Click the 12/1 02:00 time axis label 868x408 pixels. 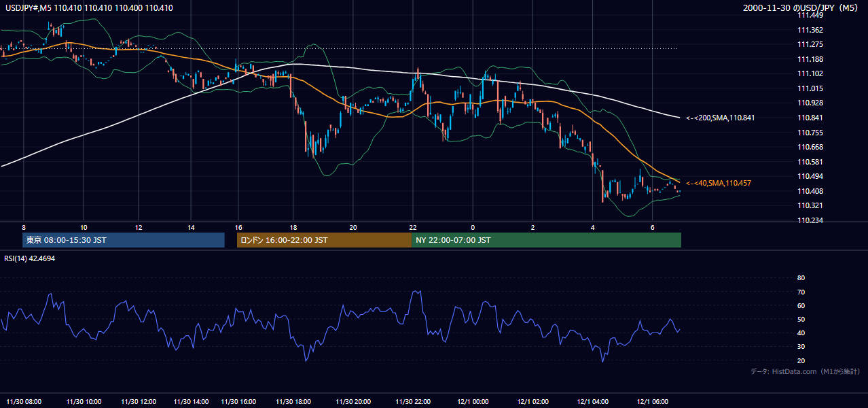pos(533,401)
